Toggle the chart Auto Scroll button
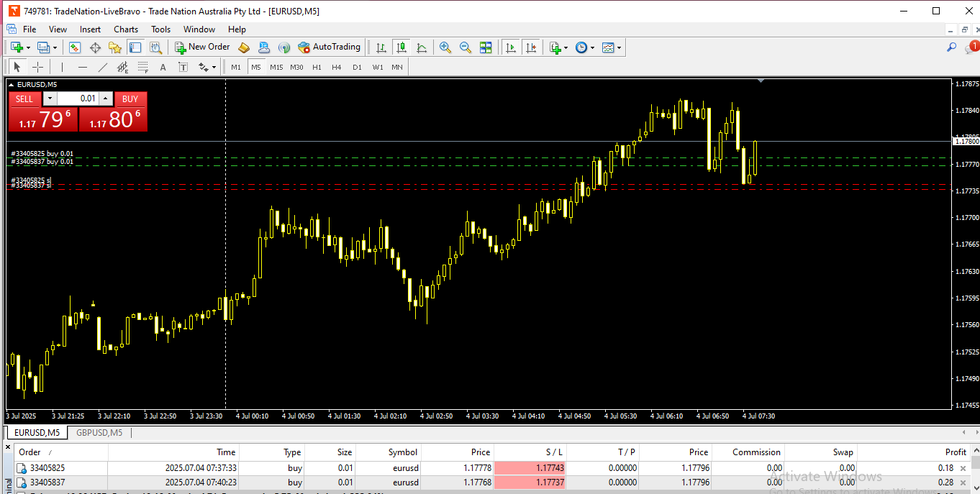 (510, 47)
